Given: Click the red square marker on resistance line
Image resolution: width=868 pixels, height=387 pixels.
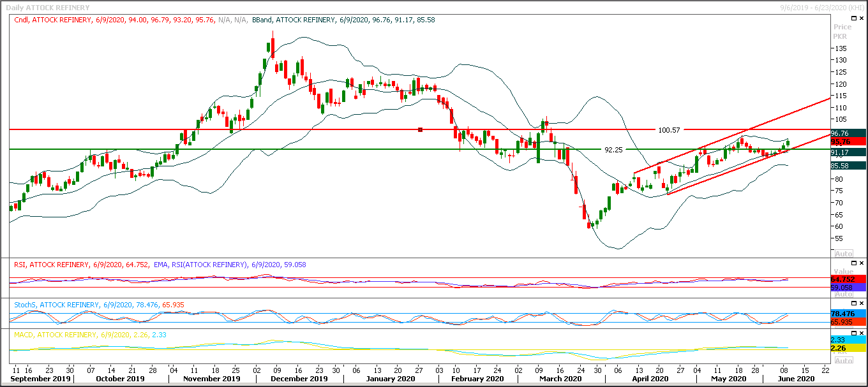Looking at the screenshot, I should coord(420,130).
